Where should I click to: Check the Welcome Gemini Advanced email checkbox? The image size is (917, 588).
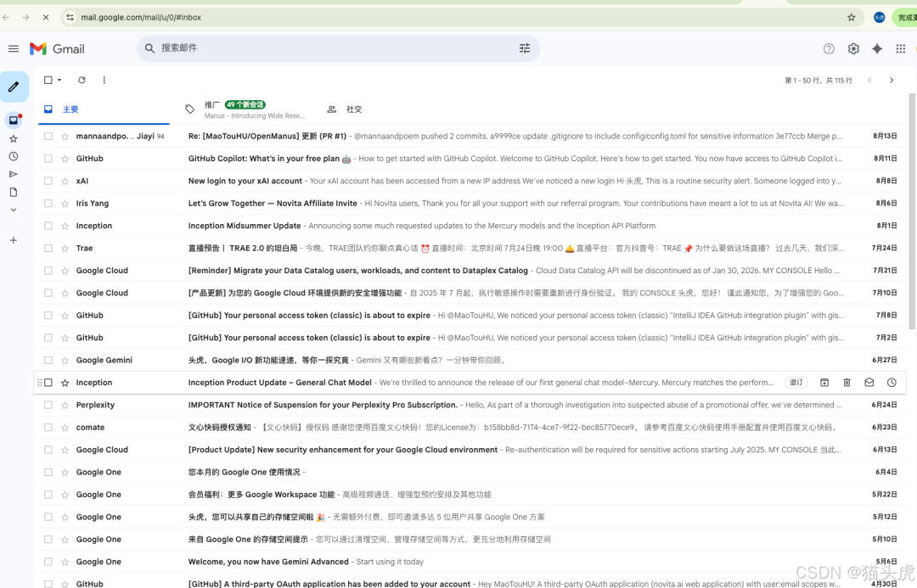pos(48,562)
